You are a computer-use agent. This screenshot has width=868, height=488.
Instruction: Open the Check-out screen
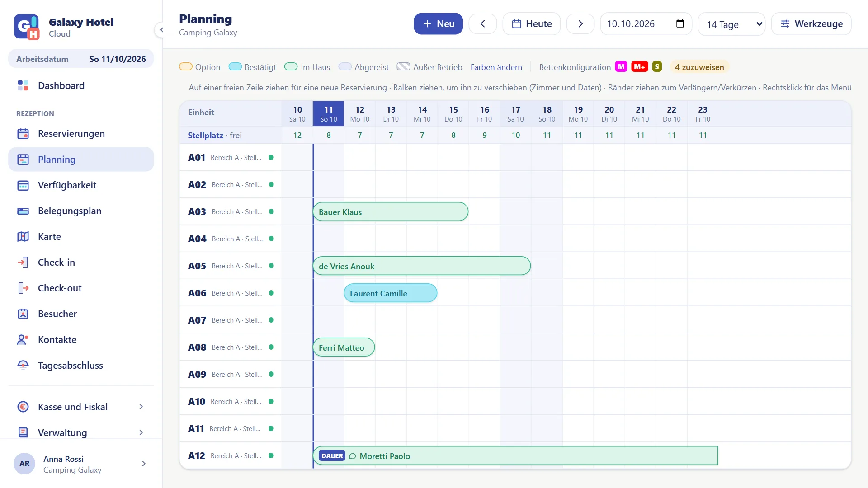pyautogui.click(x=81, y=288)
